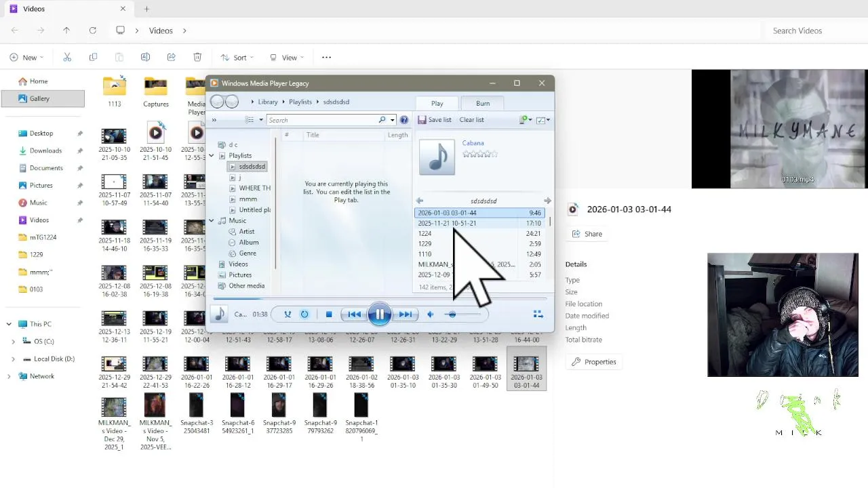Click the Media Player back navigation button

217,102
